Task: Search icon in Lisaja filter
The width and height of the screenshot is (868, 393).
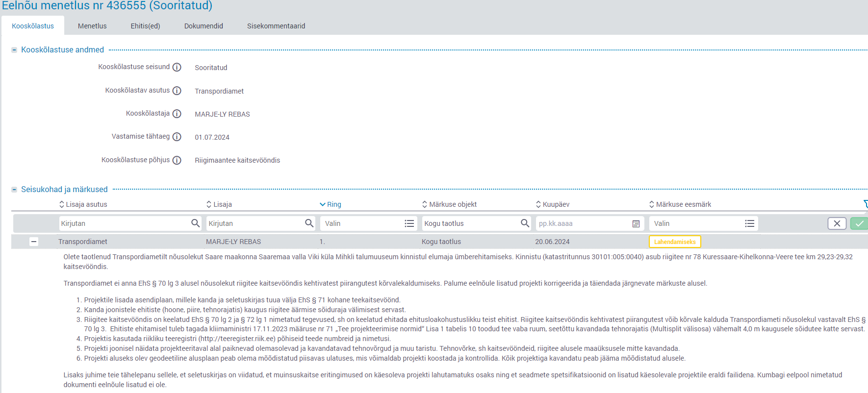Action: click(x=309, y=223)
